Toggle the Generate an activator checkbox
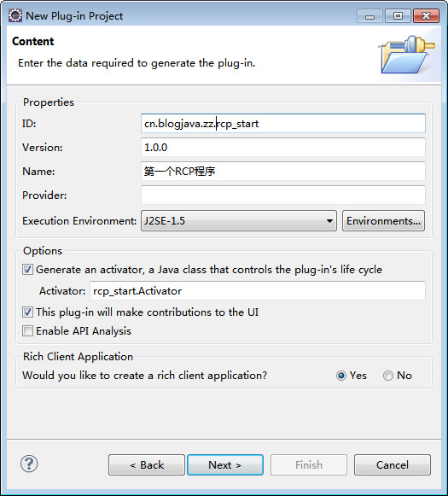The height and width of the screenshot is (496, 448). 27,270
